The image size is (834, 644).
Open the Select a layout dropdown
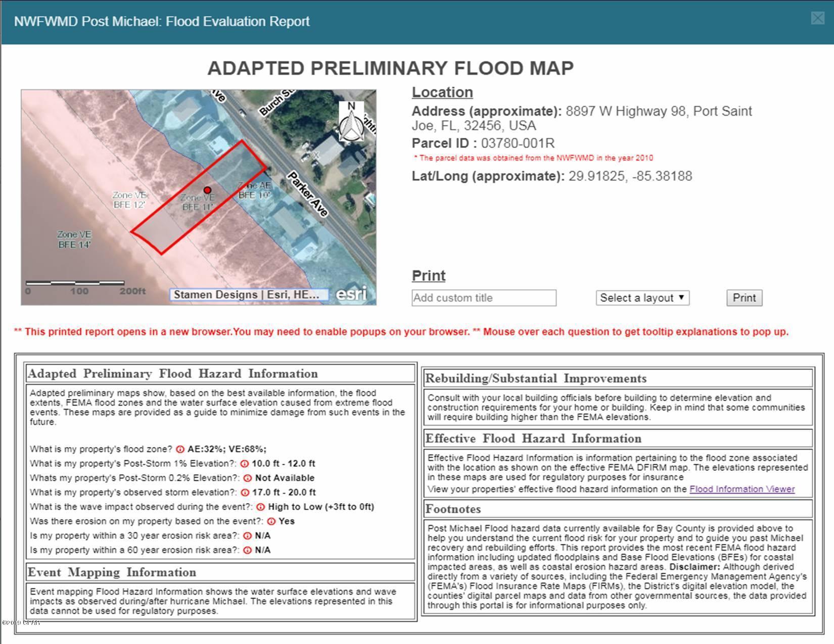point(642,298)
